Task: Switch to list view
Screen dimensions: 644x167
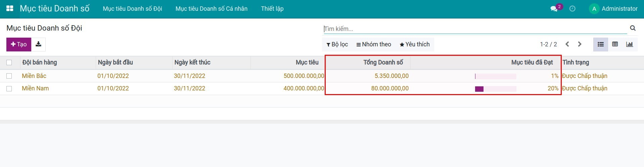Action: click(x=601, y=44)
